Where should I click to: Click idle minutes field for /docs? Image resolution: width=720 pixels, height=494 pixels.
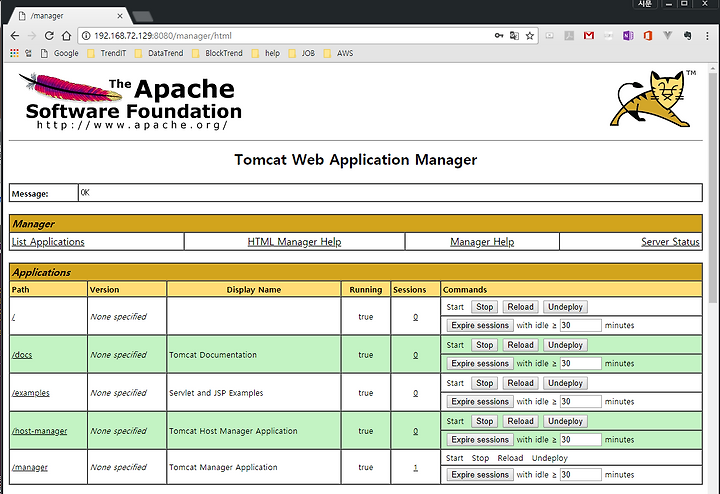point(580,364)
